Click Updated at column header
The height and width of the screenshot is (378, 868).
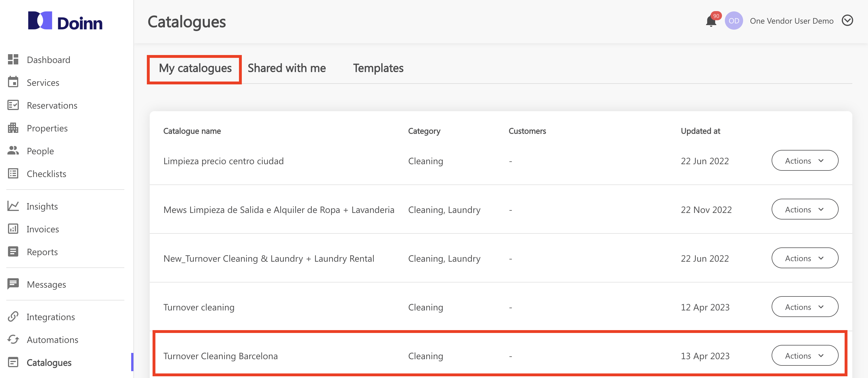pyautogui.click(x=700, y=131)
